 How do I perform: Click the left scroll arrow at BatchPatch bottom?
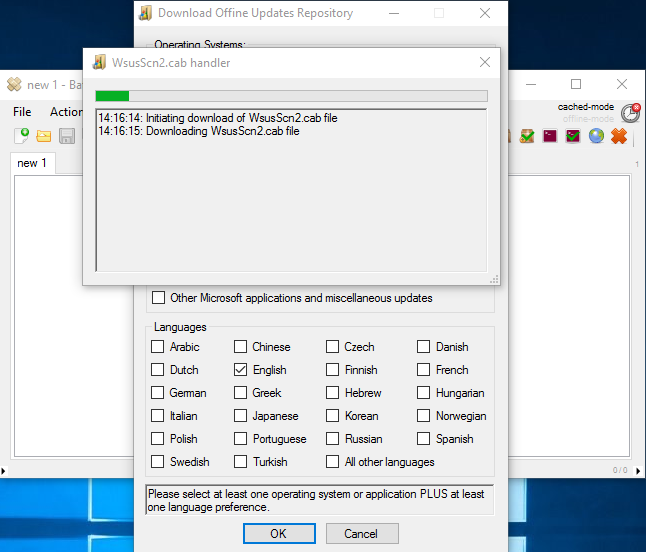point(3,470)
